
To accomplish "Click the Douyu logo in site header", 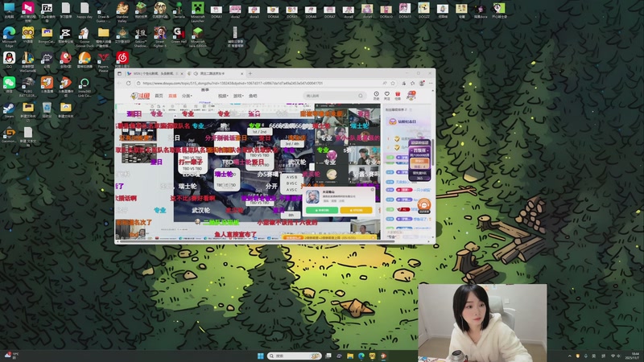I will [140, 96].
